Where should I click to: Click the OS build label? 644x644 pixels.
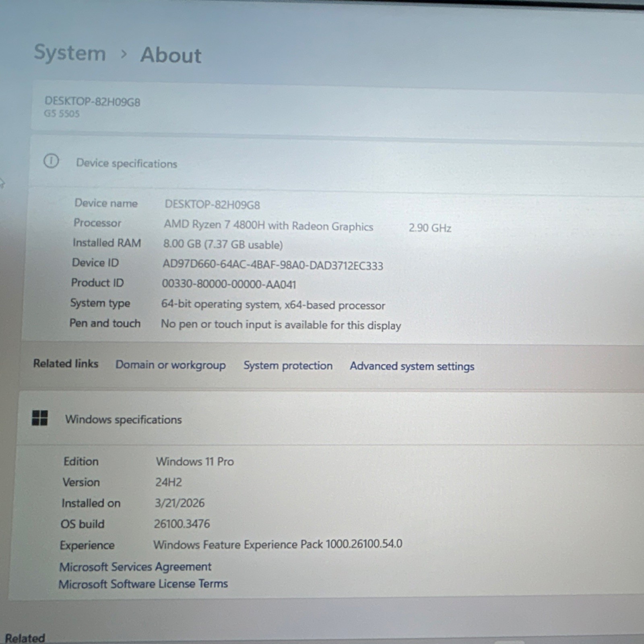(x=83, y=524)
